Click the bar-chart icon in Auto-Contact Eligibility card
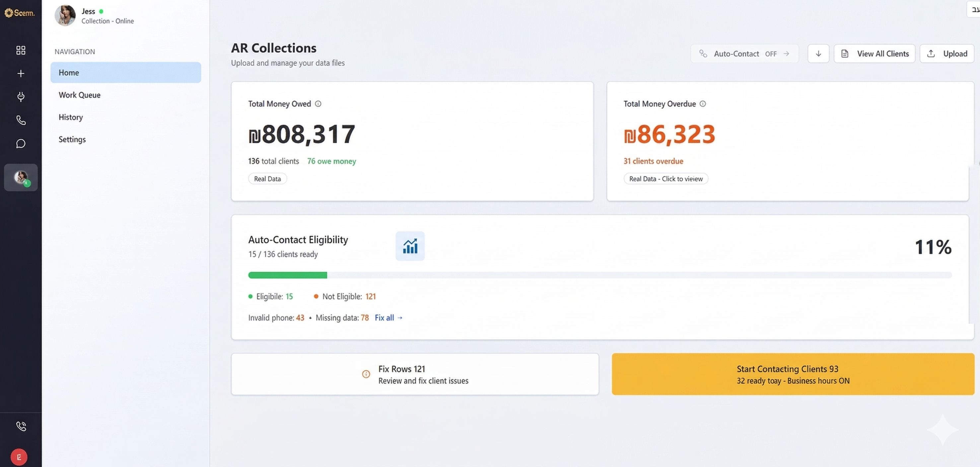 [410, 246]
